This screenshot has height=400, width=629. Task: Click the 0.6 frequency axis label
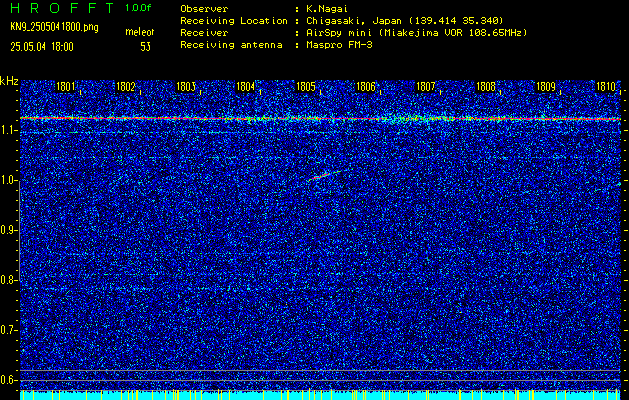click(6, 380)
